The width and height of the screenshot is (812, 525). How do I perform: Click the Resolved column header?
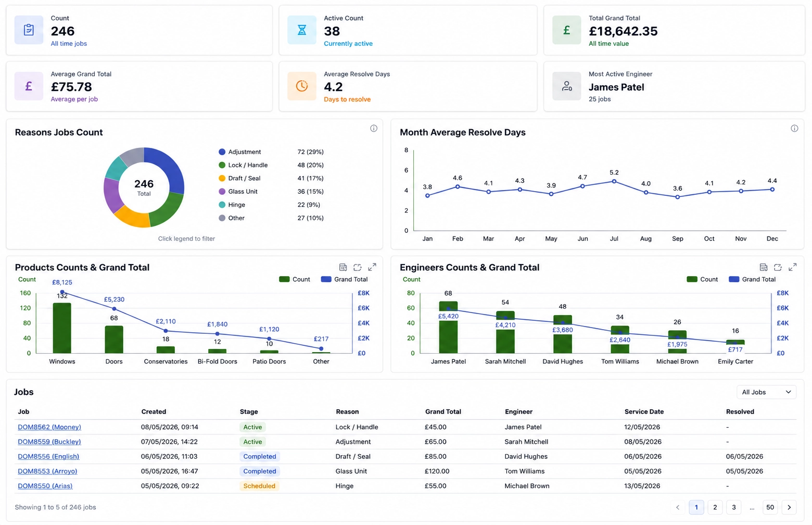(x=740, y=412)
